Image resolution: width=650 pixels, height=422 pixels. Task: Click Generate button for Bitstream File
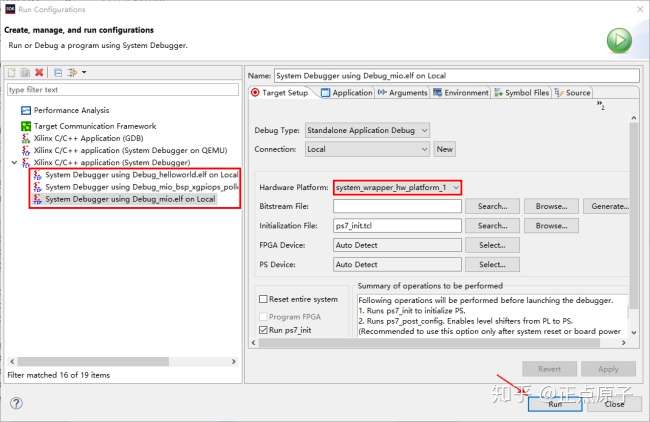[x=609, y=206]
